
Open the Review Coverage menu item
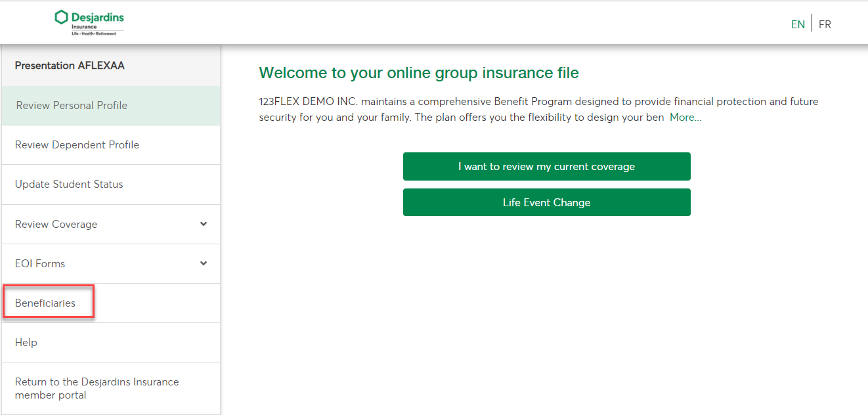(x=111, y=224)
